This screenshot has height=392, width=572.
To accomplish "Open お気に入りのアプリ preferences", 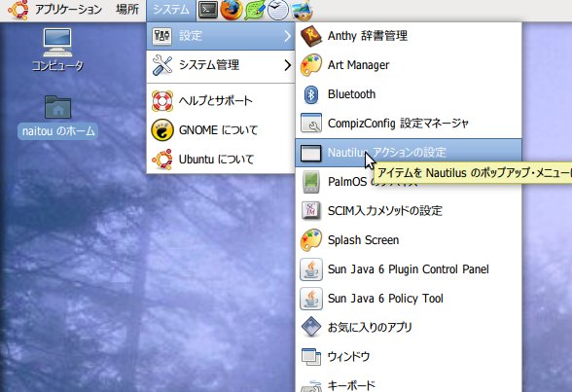I will [x=409, y=327].
